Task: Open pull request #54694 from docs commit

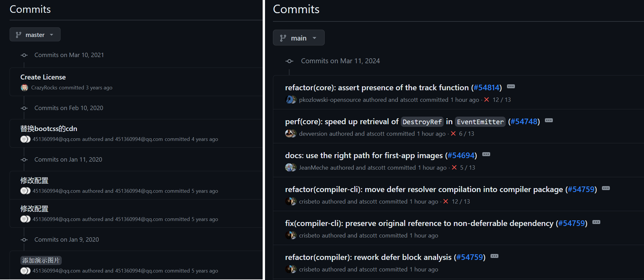Action: 461,155
